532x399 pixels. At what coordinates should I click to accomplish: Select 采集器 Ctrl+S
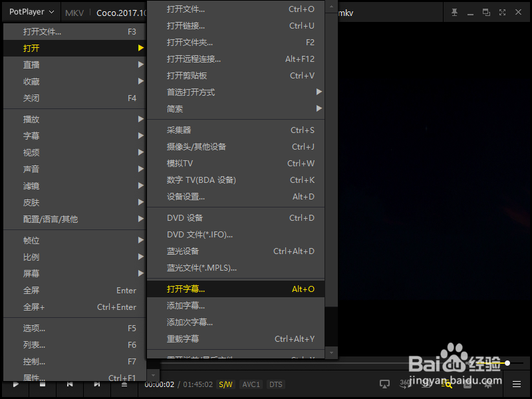tap(236, 130)
